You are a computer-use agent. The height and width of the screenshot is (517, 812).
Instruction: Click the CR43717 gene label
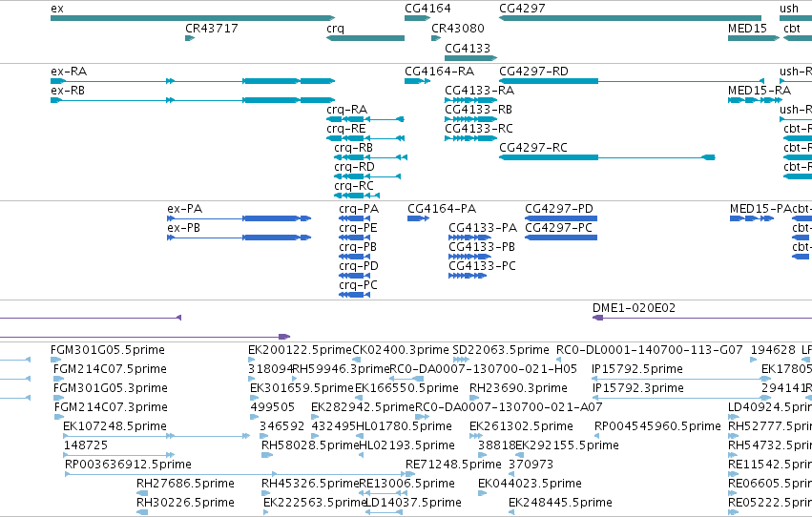(x=212, y=29)
